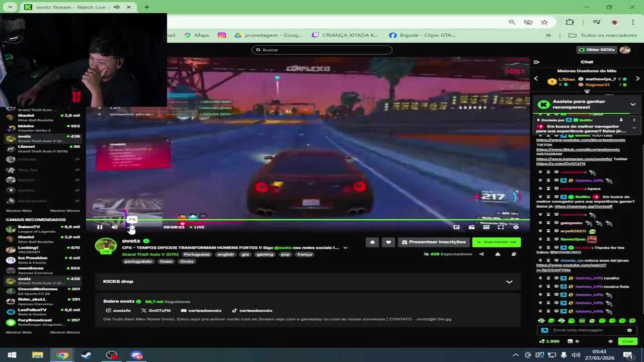The width and height of the screenshot is (644, 362).
Task: Bookmark this page with star icon
Action: [x=544, y=22]
